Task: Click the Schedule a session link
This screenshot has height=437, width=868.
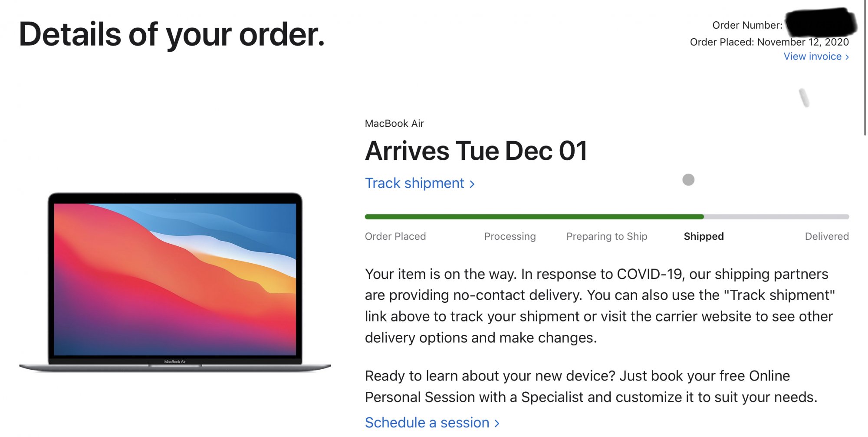Action: [427, 423]
